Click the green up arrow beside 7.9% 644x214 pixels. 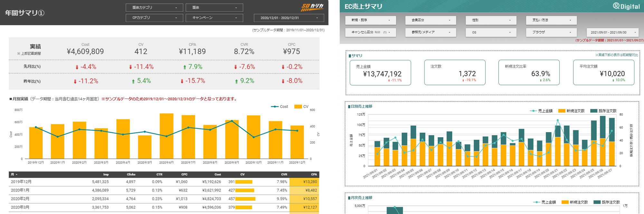185,67
